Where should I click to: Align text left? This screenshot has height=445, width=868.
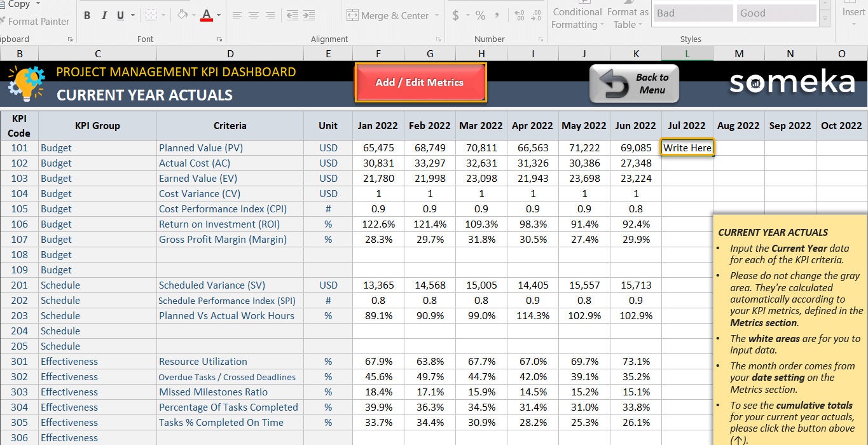[237, 15]
